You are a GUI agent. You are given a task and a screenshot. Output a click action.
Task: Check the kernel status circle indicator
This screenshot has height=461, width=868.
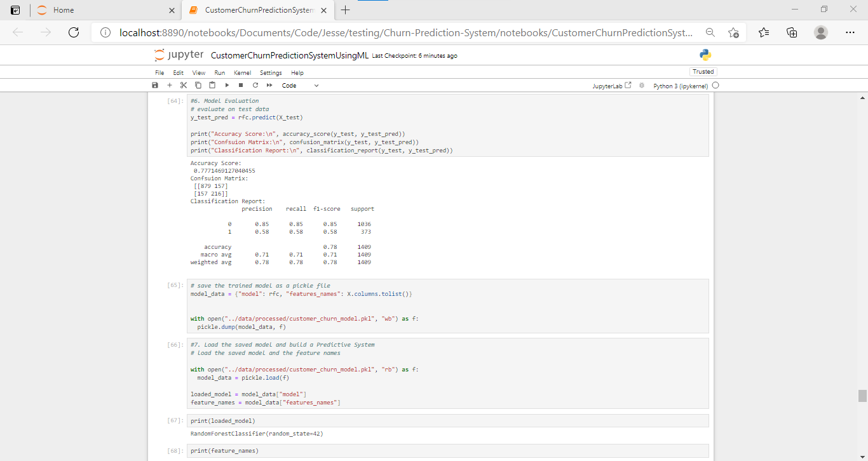tap(715, 85)
